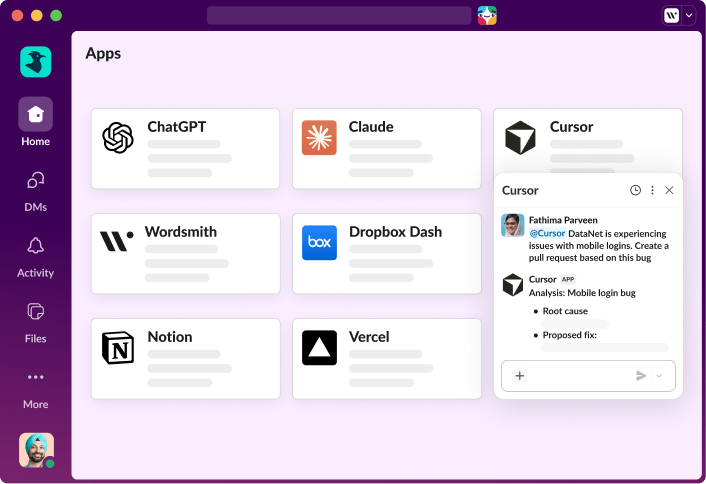This screenshot has width=706, height=484.
Task: Click the top search bar
Action: coord(339,15)
